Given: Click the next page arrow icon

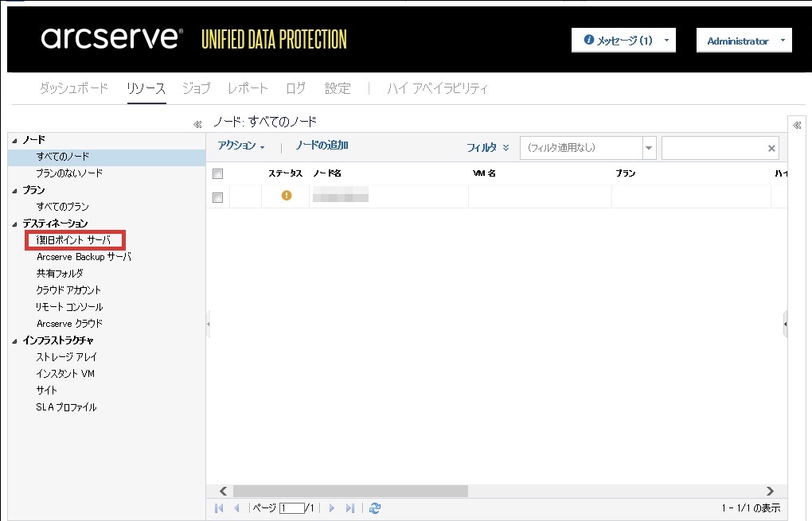Looking at the screenshot, I should pos(332,508).
